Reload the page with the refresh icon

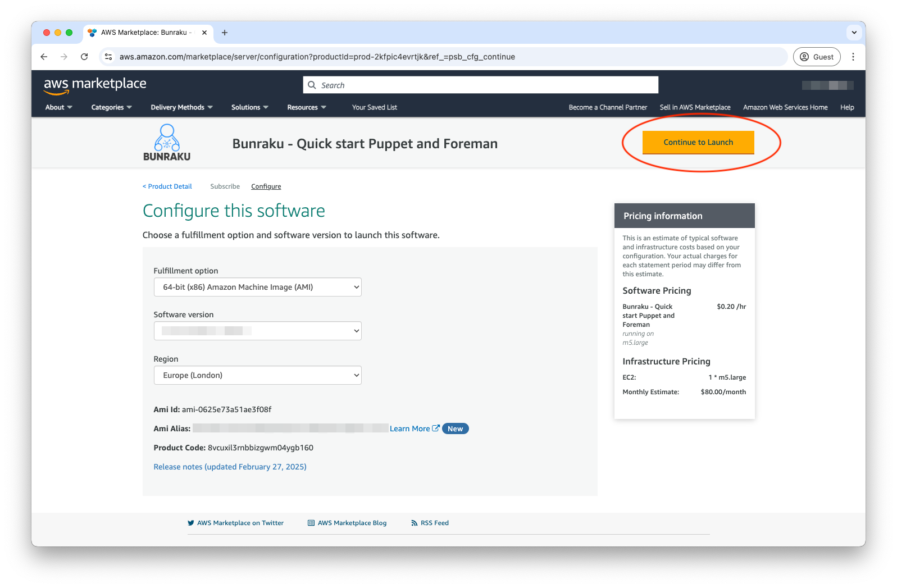pyautogui.click(x=84, y=57)
